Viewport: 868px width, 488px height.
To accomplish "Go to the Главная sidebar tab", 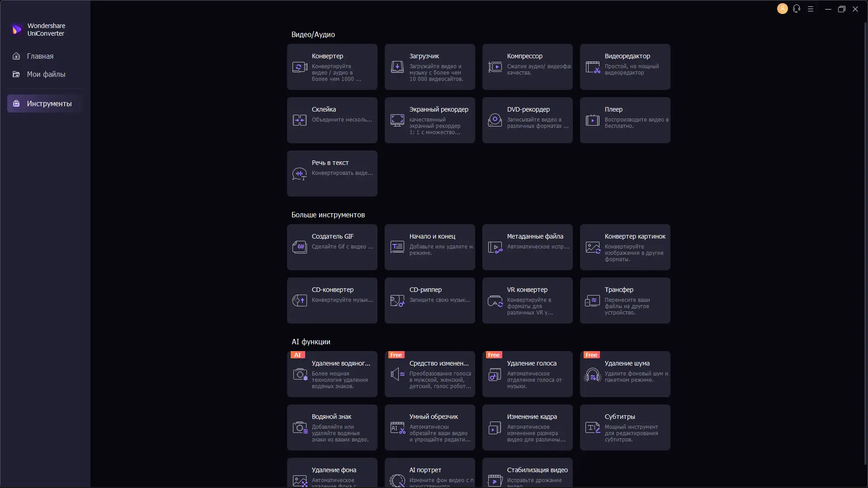I will click(40, 56).
